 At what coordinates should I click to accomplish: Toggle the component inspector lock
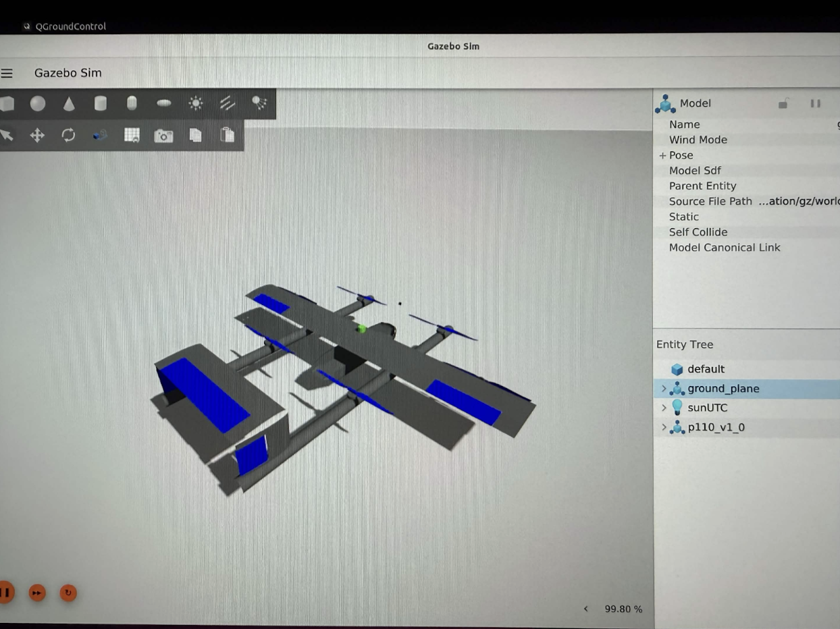pyautogui.click(x=783, y=103)
